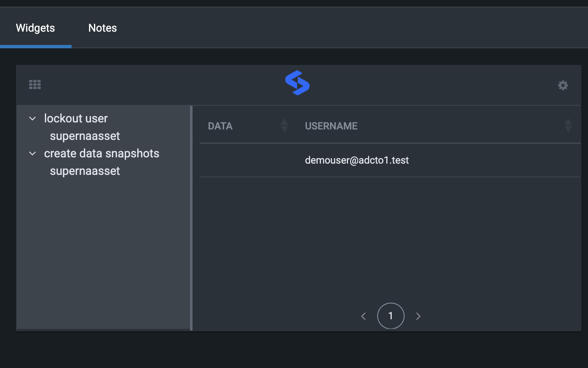Select the demouser@adcto1.test row
The height and width of the screenshot is (368, 588).
pyautogui.click(x=357, y=160)
